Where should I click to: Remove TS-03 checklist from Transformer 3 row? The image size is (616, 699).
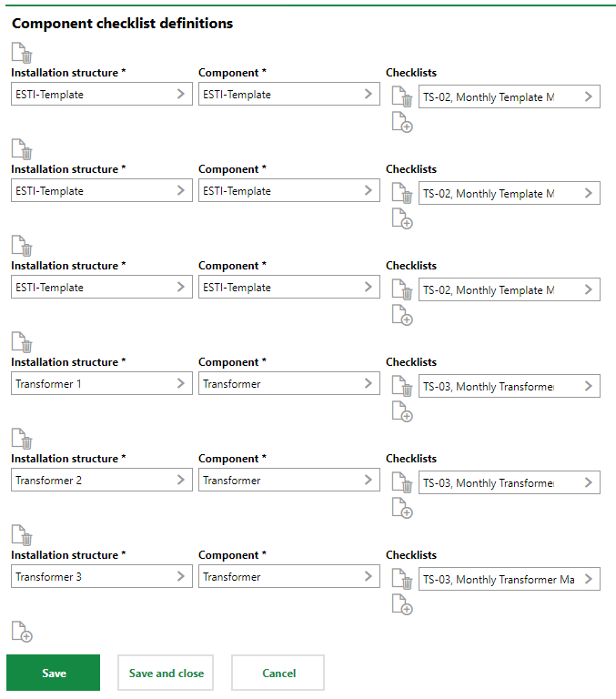pos(402,580)
